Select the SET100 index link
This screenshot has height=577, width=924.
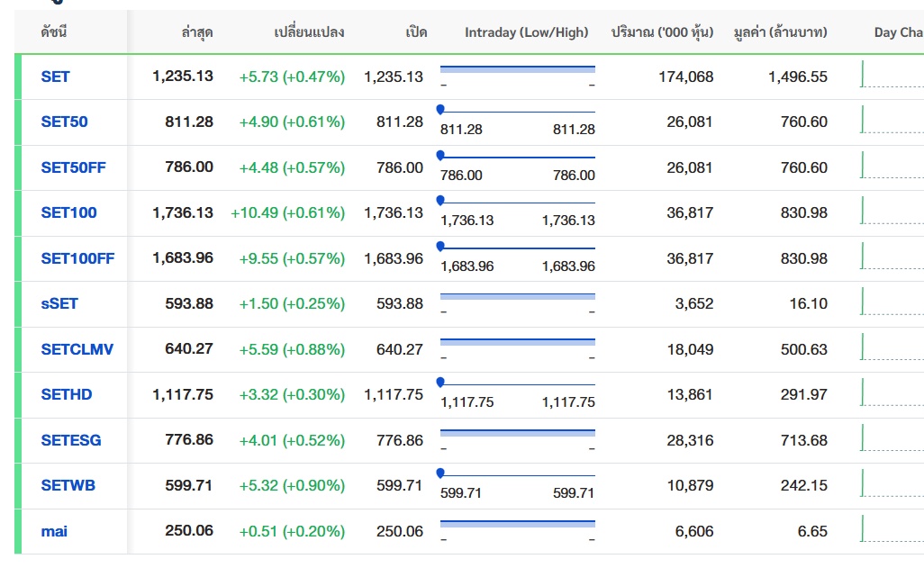pos(68,212)
